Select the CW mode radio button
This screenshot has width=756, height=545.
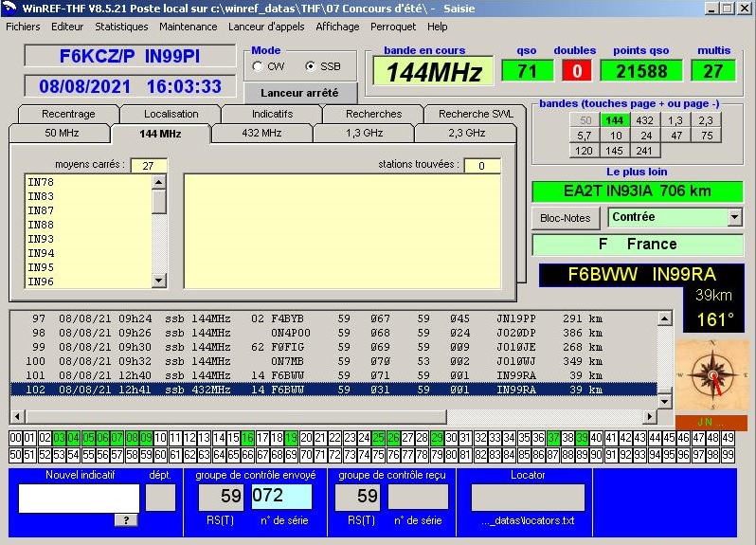coord(258,66)
